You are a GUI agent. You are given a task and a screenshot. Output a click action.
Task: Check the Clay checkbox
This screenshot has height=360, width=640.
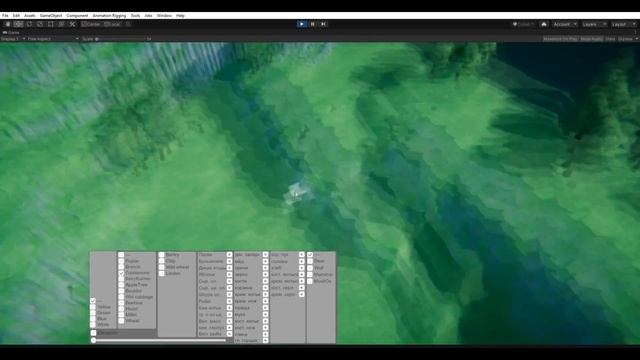(162, 261)
